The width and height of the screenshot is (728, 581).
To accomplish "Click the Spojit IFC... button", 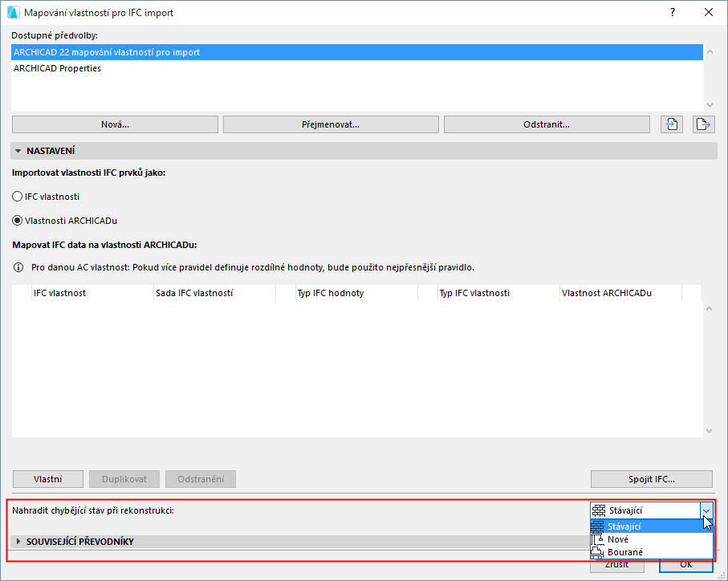I will [652, 479].
